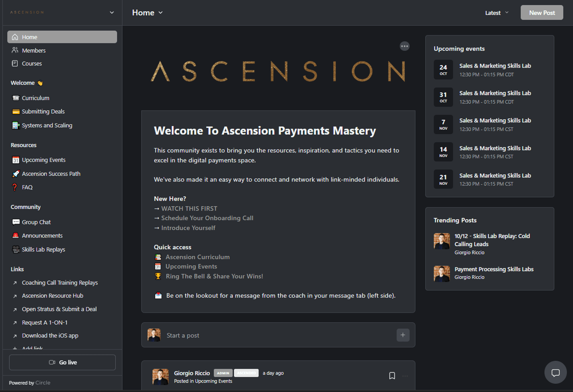Click the arrow icon beside Ascension Resource Hub
Screen dimensions: 573x392
(x=15, y=296)
